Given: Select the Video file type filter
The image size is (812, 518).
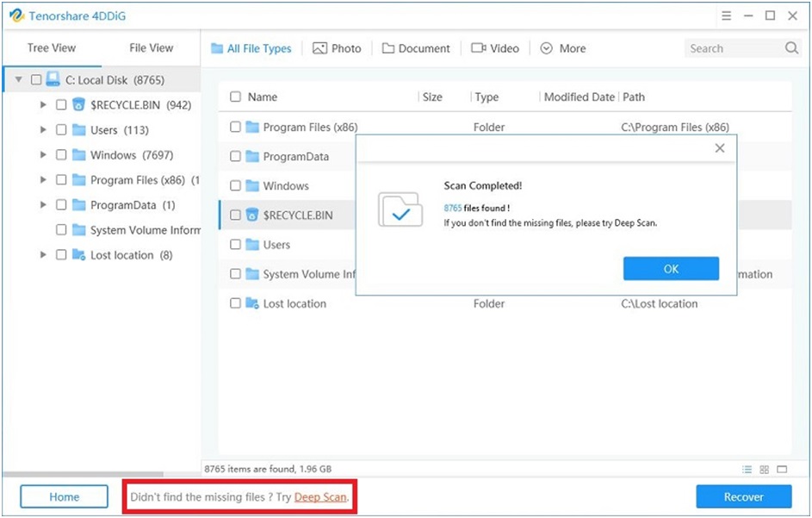Looking at the screenshot, I should pos(496,48).
